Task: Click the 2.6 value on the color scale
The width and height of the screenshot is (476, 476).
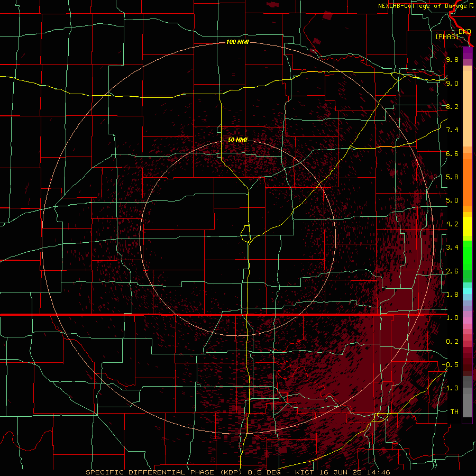Action: tap(452, 271)
